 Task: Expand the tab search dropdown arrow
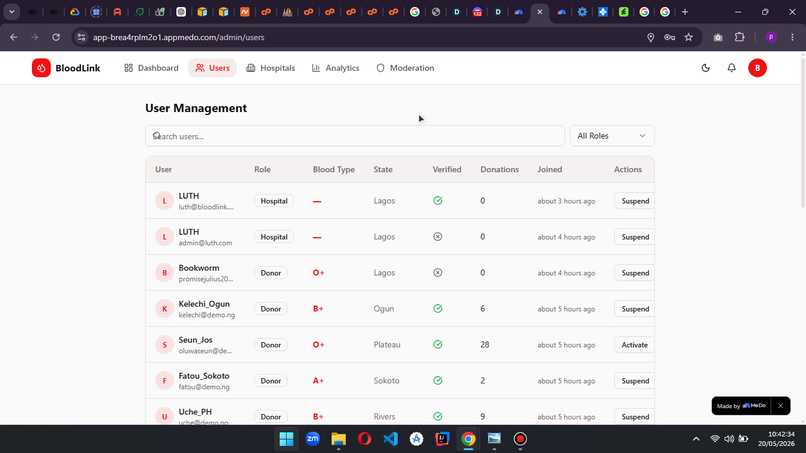pos(11,12)
